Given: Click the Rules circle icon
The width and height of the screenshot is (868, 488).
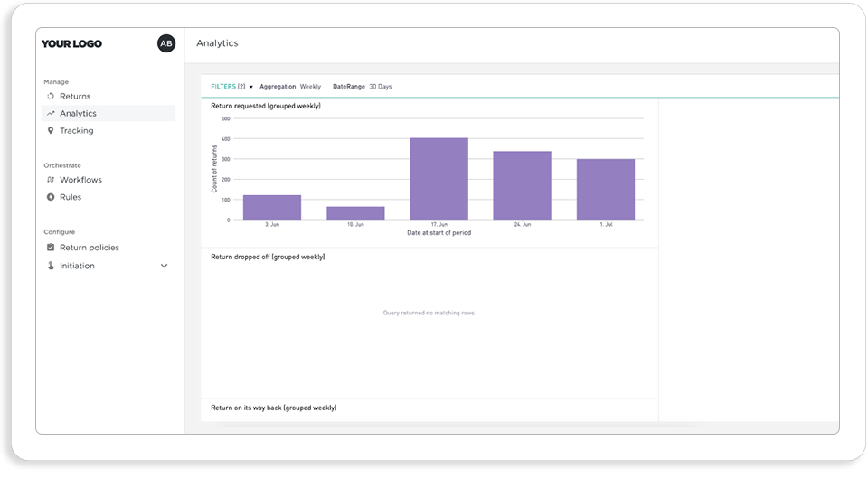Looking at the screenshot, I should (x=51, y=197).
